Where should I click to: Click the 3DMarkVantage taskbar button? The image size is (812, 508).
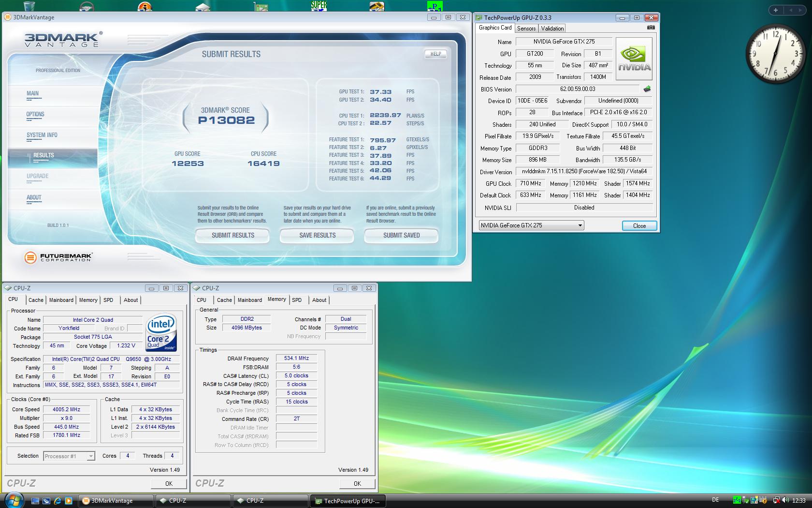(116, 501)
